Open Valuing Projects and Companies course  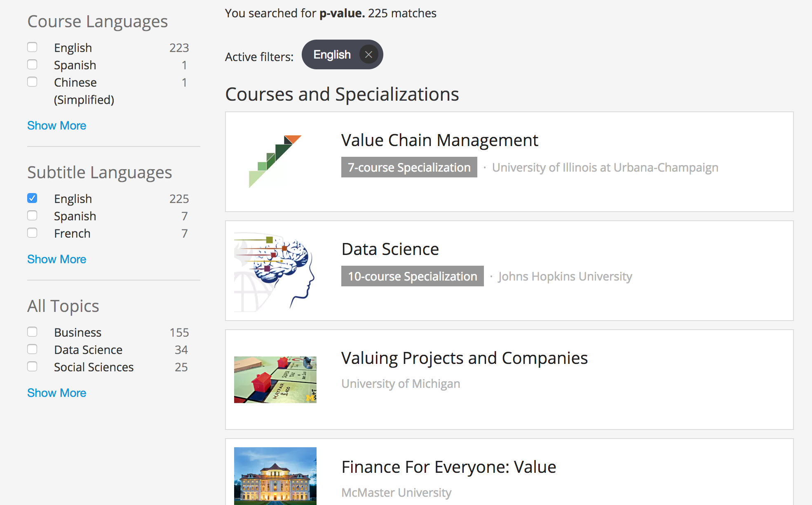(x=464, y=358)
